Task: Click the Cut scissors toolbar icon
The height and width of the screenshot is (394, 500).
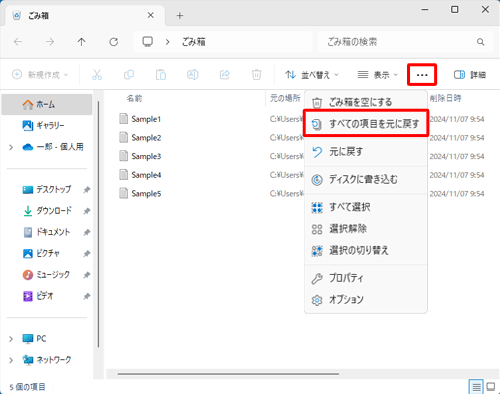Action: (x=97, y=75)
